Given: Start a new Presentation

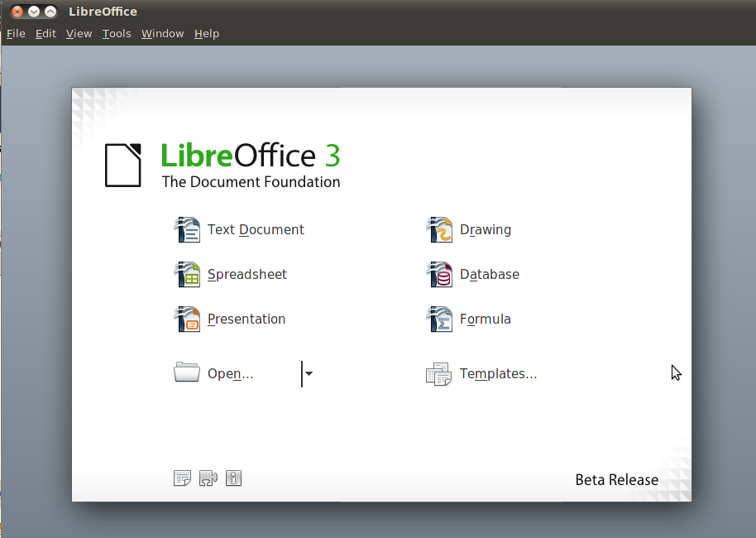Looking at the screenshot, I should [246, 319].
